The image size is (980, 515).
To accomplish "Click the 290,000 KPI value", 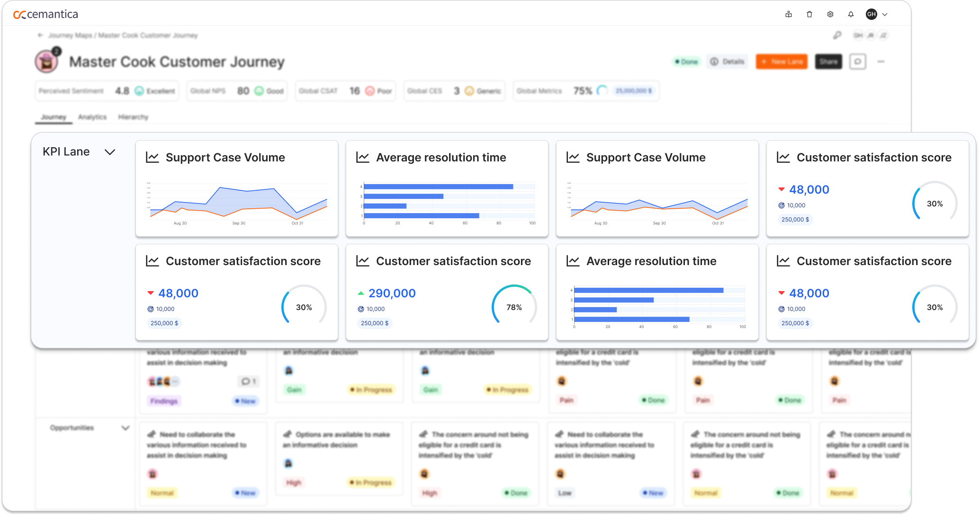I will pos(392,293).
